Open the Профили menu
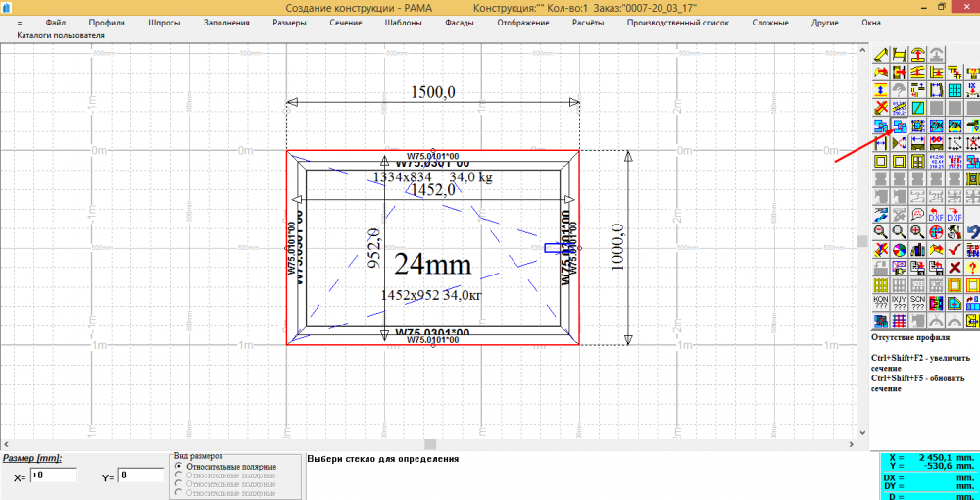 coord(107,23)
